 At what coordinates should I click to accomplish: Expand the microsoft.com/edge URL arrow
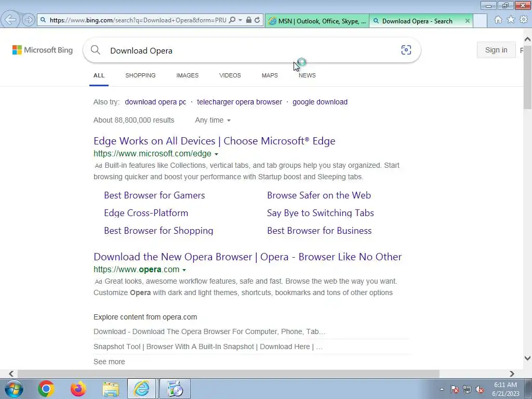point(216,154)
